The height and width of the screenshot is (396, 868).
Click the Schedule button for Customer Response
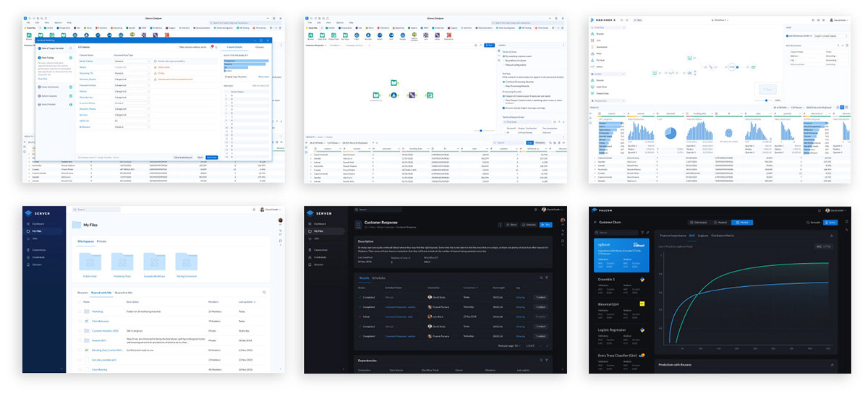(529, 225)
